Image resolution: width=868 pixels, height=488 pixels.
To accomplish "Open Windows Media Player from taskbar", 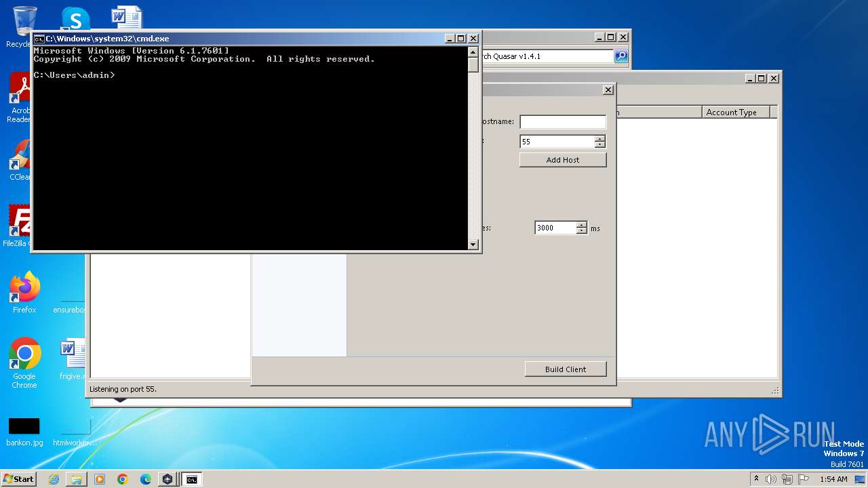I will pyautogui.click(x=100, y=479).
